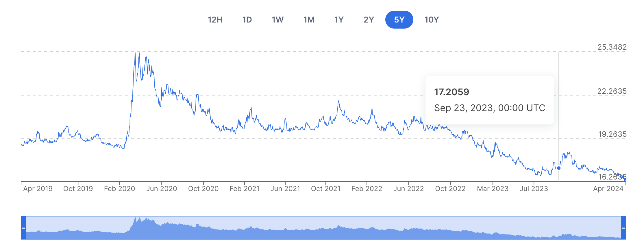
Task: Choose the 2Y time range
Action: [x=369, y=20]
